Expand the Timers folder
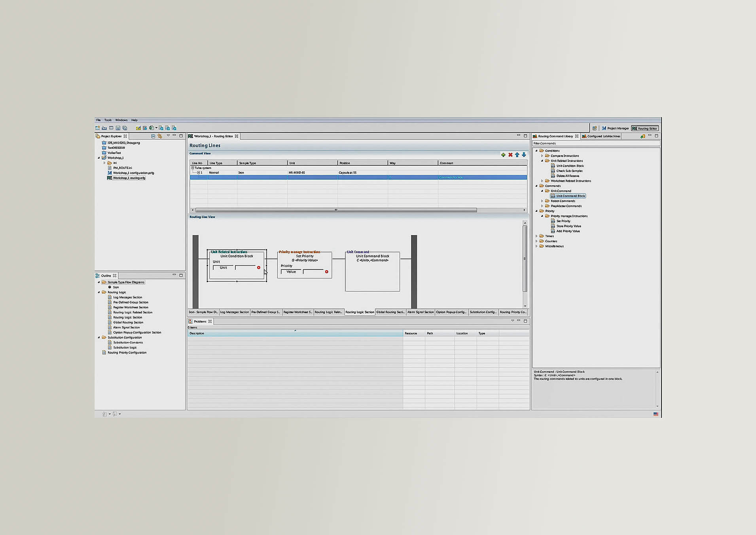This screenshot has width=756, height=535. 536,236
